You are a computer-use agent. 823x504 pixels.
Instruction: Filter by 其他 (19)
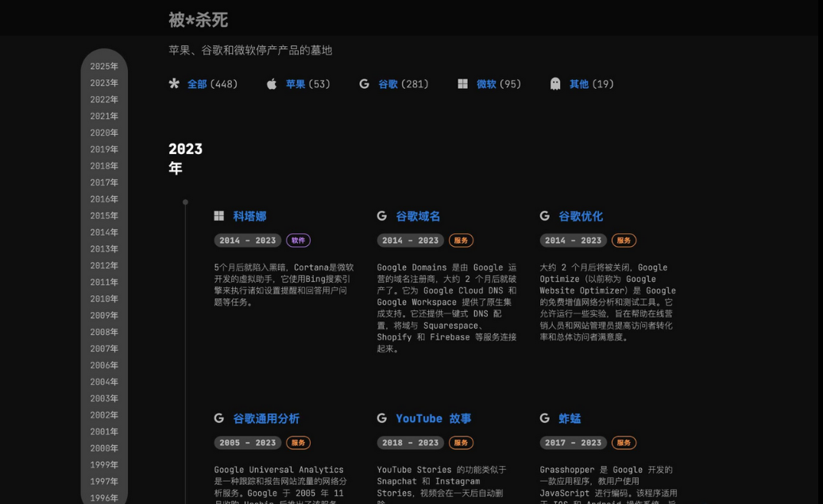tap(592, 84)
